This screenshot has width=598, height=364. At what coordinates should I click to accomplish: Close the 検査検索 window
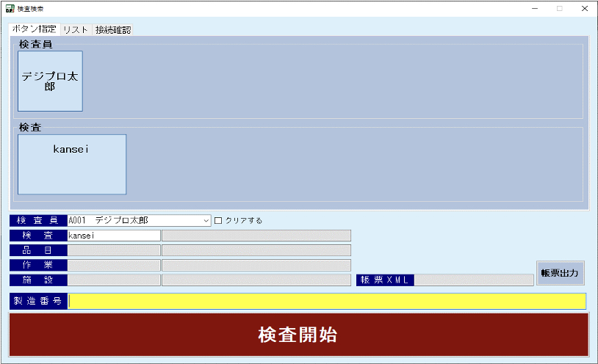pos(584,9)
